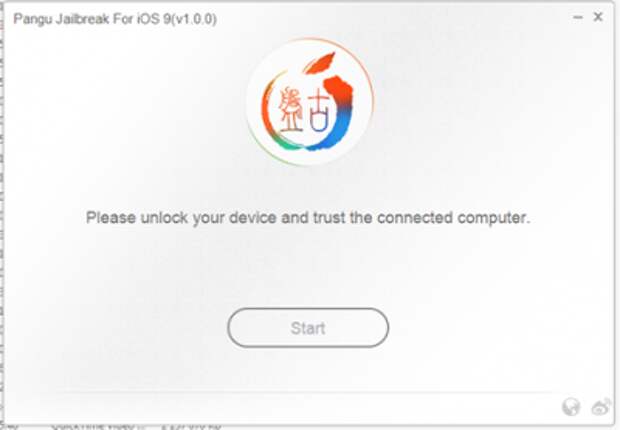Launch Sina Weibo link in bottom corner

coord(601,407)
